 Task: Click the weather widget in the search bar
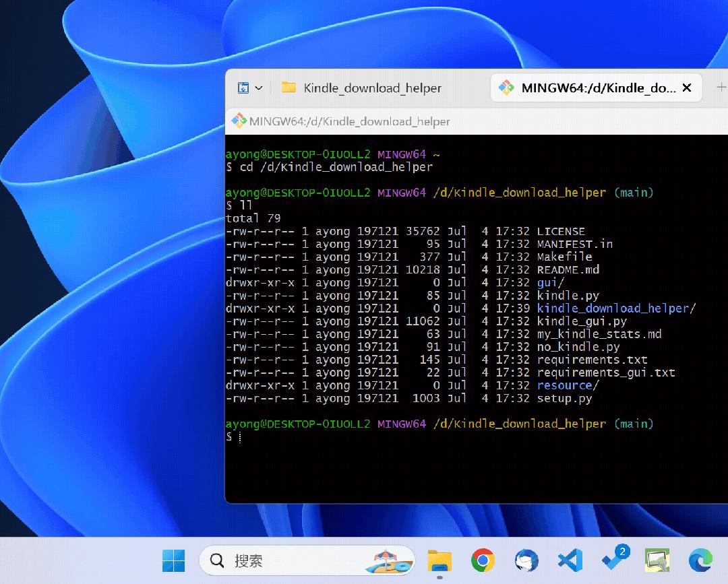pyautogui.click(x=390, y=560)
